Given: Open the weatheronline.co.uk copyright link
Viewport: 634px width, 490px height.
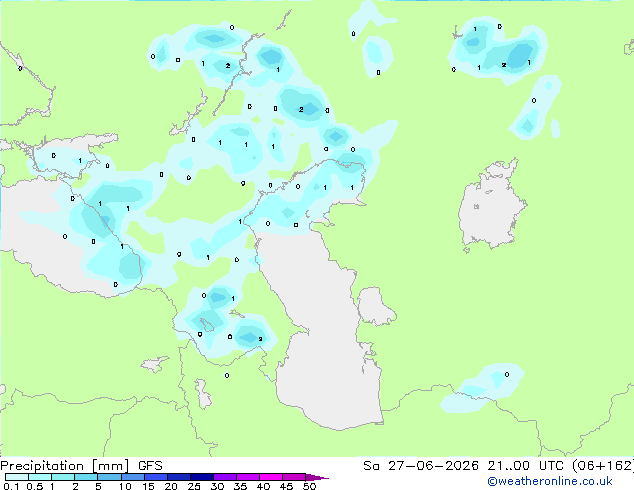Looking at the screenshot, I should click(549, 481).
